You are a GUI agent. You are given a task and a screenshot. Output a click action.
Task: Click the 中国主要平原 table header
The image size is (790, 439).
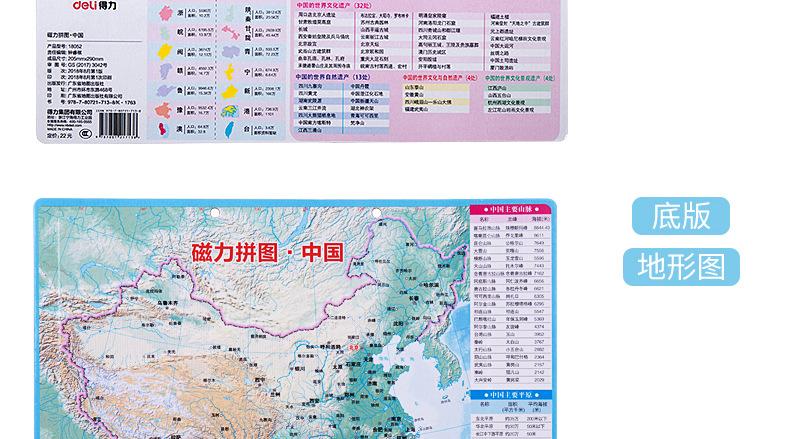509,392
